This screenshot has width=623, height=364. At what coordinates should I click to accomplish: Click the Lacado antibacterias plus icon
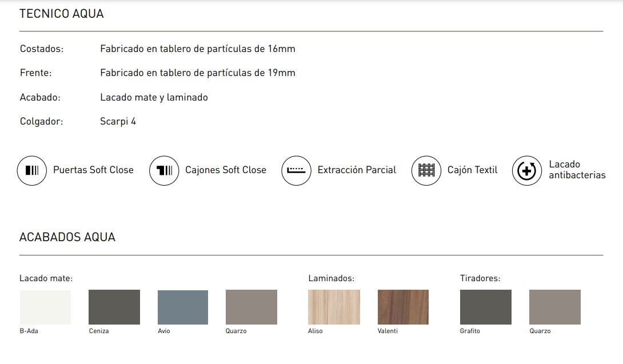click(527, 170)
